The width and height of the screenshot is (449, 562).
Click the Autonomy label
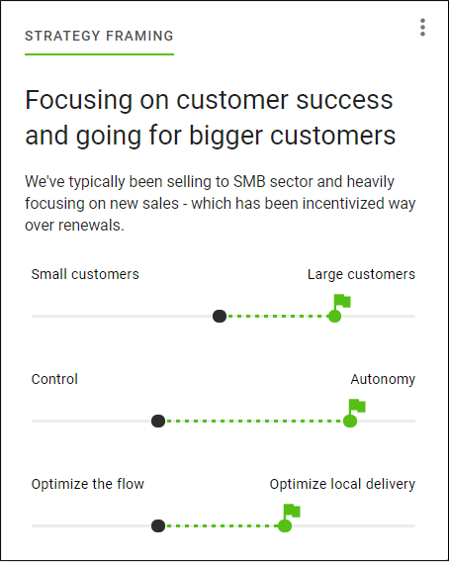[x=383, y=379]
